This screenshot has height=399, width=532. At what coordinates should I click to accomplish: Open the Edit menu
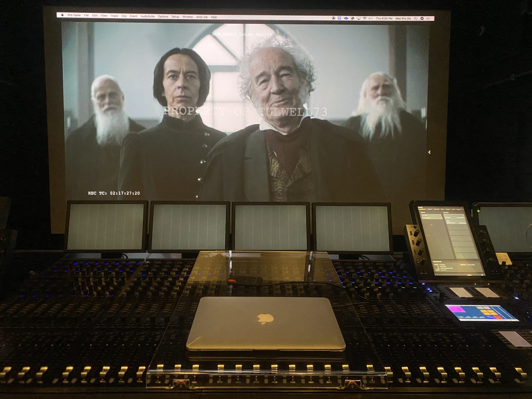95,16
